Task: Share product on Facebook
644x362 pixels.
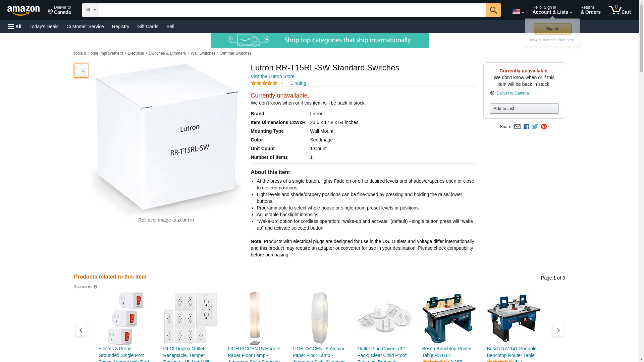Action: point(526,127)
